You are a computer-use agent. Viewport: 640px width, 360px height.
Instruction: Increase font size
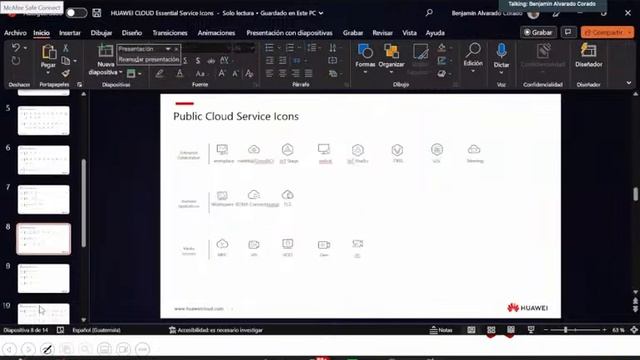coord(222,73)
